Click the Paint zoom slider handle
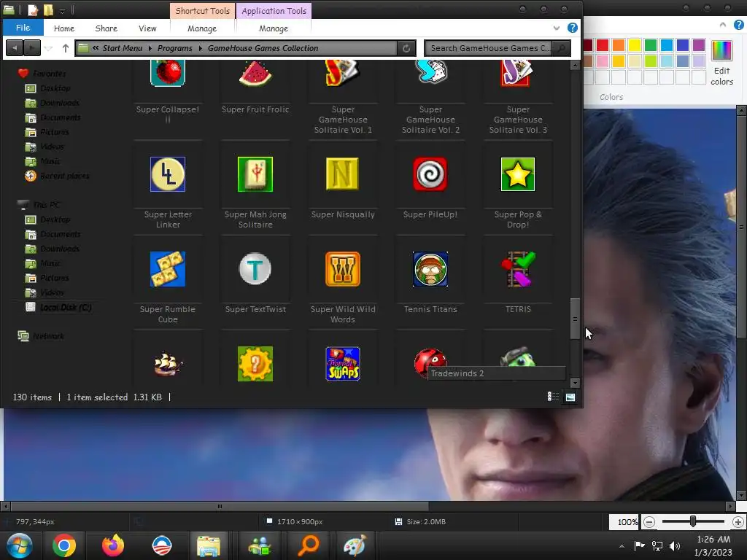The image size is (747, 560). pos(693,522)
